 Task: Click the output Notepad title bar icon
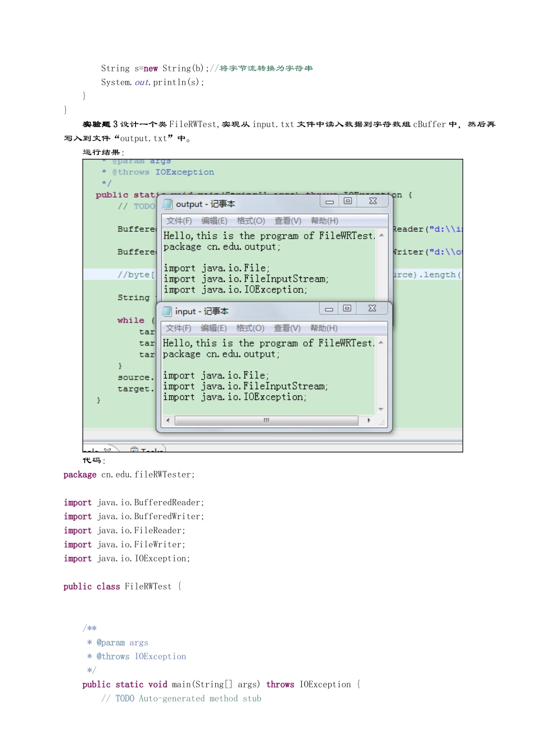[168, 204]
